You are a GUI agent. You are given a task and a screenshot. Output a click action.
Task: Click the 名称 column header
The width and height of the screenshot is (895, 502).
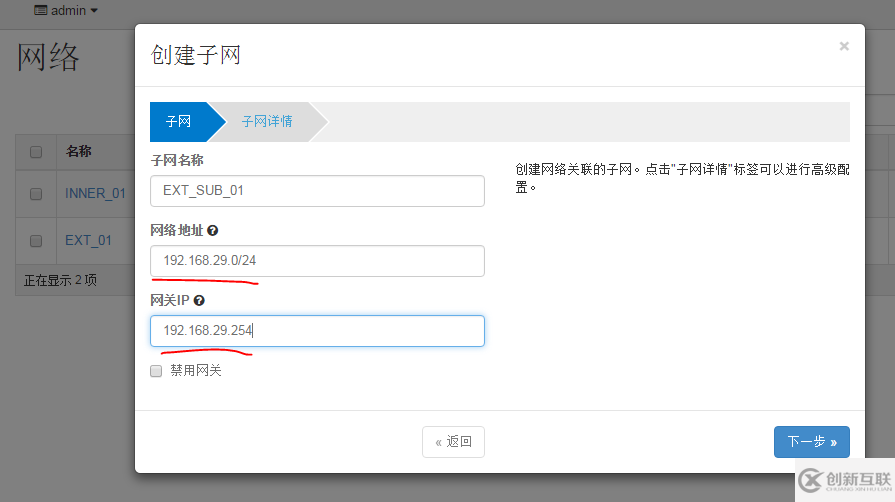point(79,151)
